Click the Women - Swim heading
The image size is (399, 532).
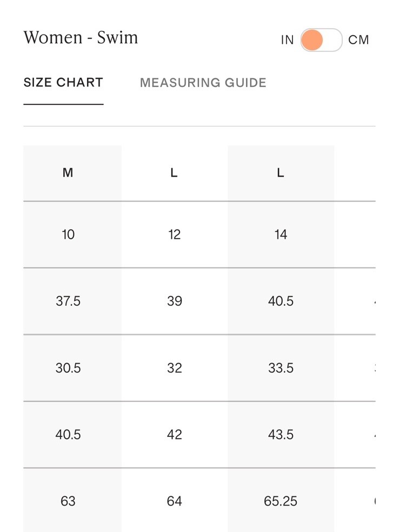[x=81, y=37]
